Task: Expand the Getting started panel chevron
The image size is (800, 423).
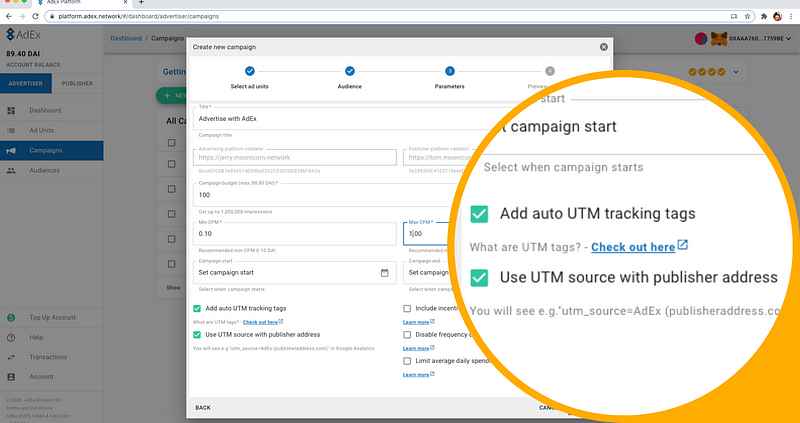Action: (x=736, y=72)
